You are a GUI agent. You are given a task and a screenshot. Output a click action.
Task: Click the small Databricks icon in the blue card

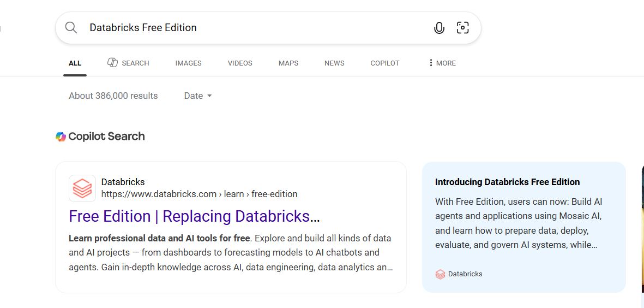coord(440,274)
